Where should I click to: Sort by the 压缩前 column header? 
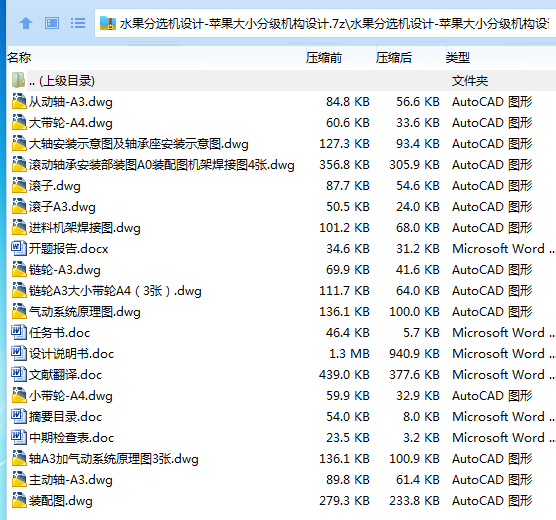324,57
